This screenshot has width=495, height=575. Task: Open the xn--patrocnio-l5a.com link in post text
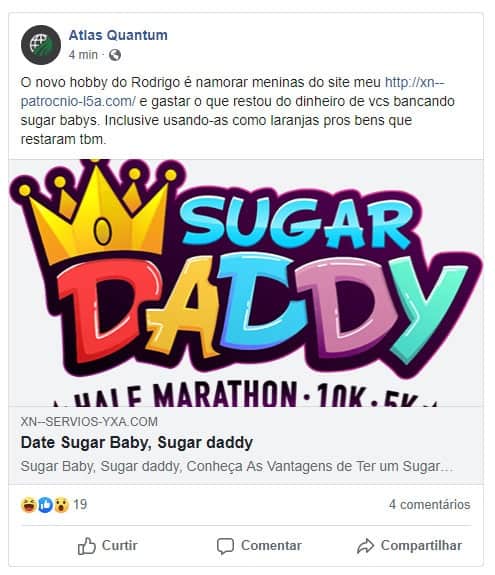tap(232, 92)
